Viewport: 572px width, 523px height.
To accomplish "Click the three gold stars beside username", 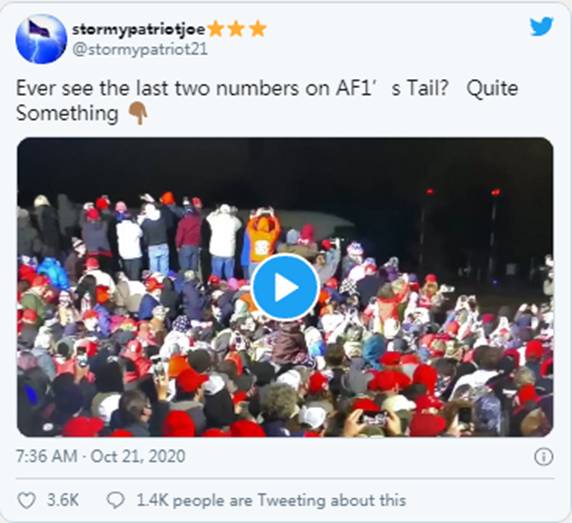I will (x=237, y=29).
